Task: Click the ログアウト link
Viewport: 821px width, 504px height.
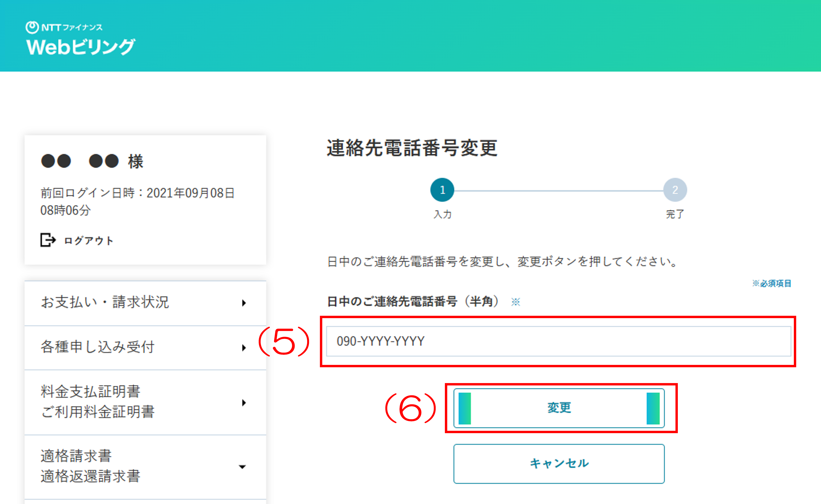Action: tap(89, 241)
